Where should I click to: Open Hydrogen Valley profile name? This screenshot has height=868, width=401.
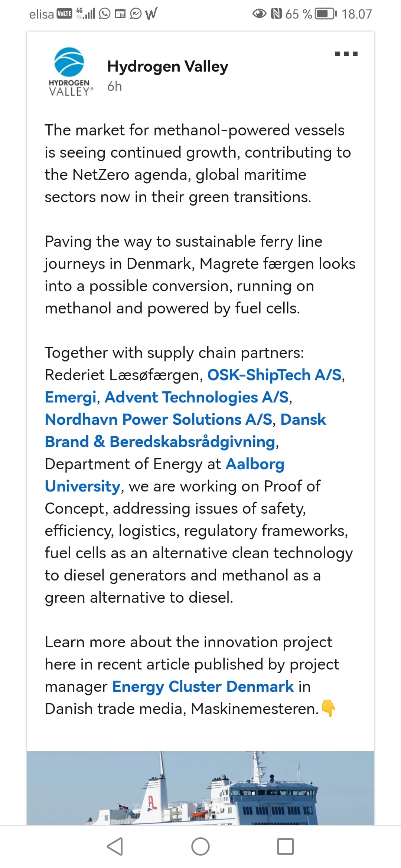(x=167, y=66)
